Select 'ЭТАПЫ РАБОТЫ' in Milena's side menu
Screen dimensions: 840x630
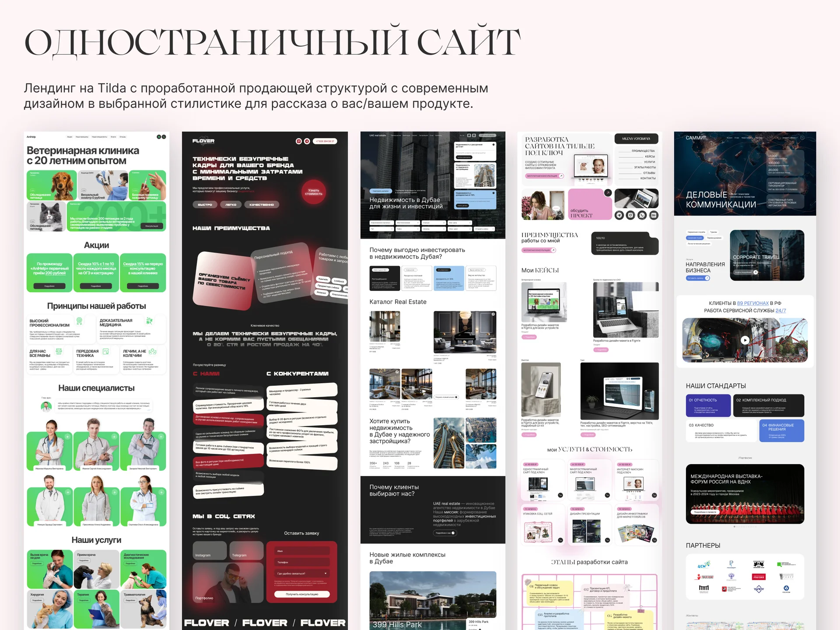point(645,168)
